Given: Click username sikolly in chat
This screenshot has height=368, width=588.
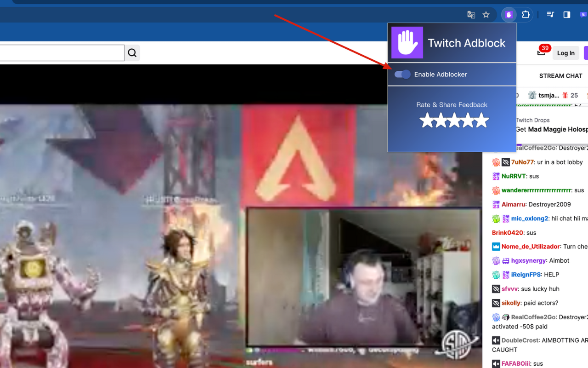Looking at the screenshot, I should (x=511, y=303).
